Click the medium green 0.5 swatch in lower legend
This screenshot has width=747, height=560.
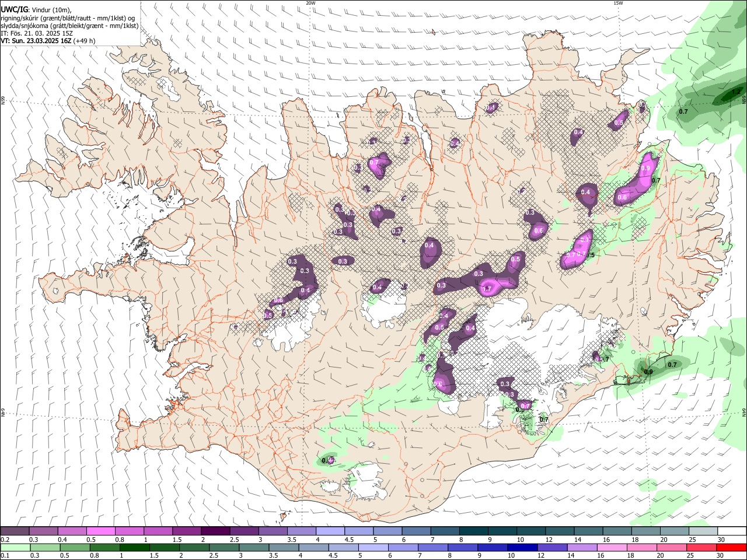coord(75,547)
